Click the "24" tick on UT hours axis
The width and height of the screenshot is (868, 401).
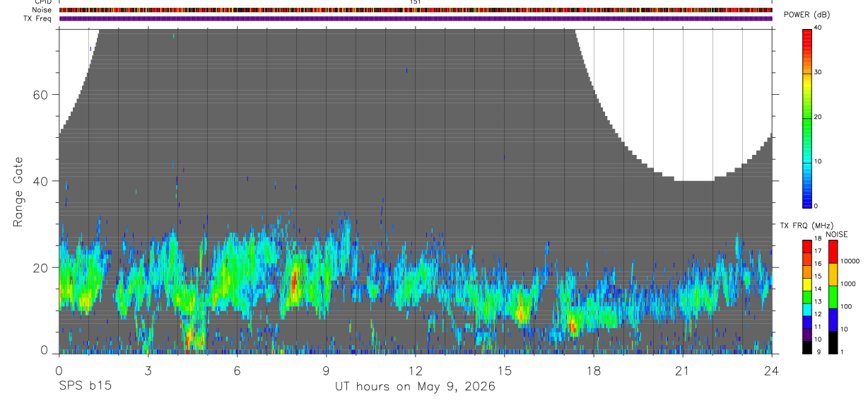click(771, 371)
